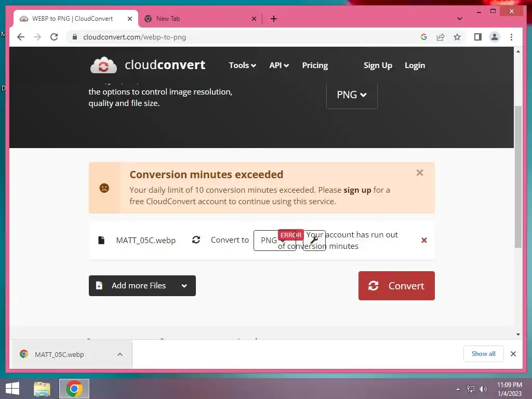
Task: Show hidden system tray icons
Action: coord(458,389)
